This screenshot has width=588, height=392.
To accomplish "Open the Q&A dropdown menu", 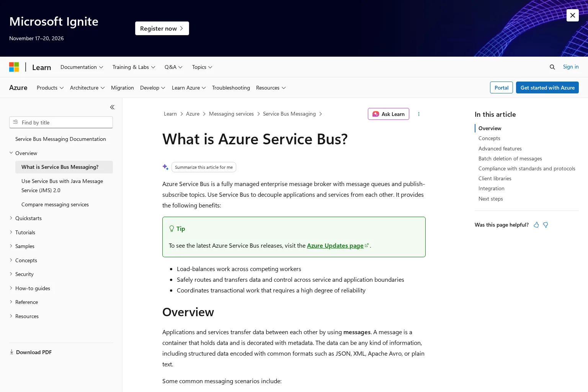I will 173,67.
